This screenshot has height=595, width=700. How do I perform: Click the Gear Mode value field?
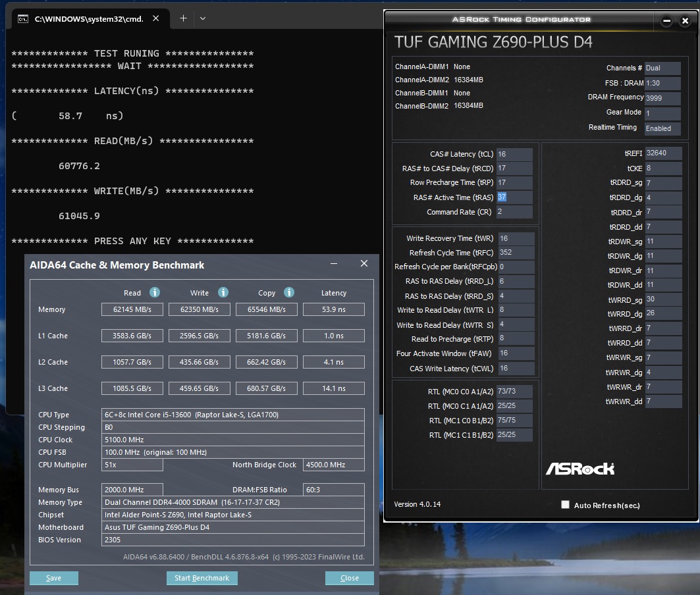[662, 113]
